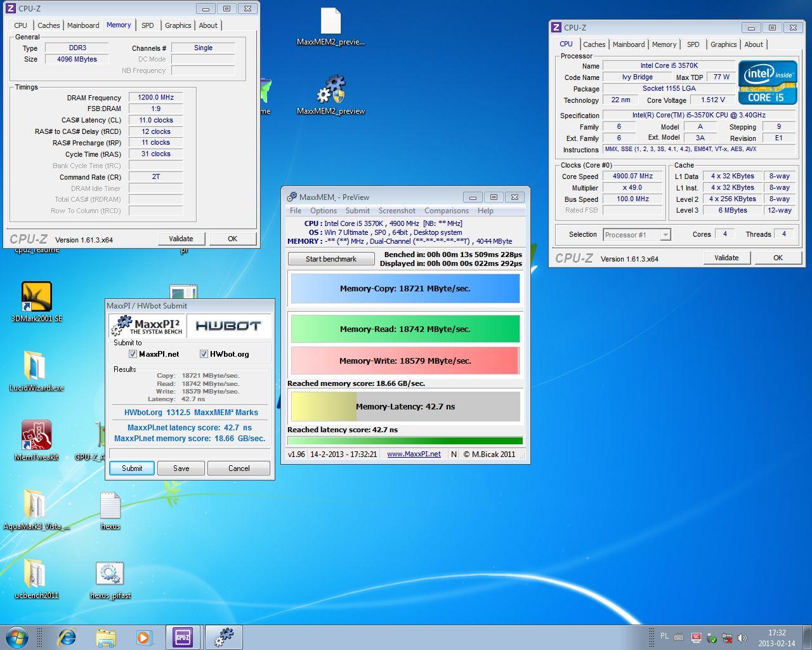Open the Windows Start menu orb
This screenshot has width=812, height=650.
(17, 637)
